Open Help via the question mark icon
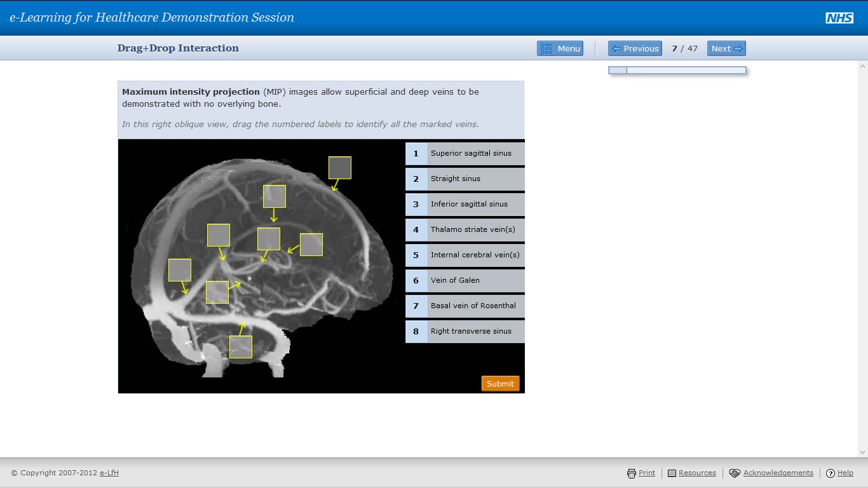 830,473
